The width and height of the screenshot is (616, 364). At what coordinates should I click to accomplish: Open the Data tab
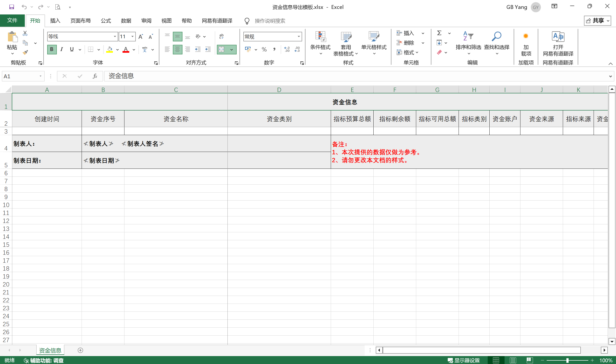(x=126, y=21)
